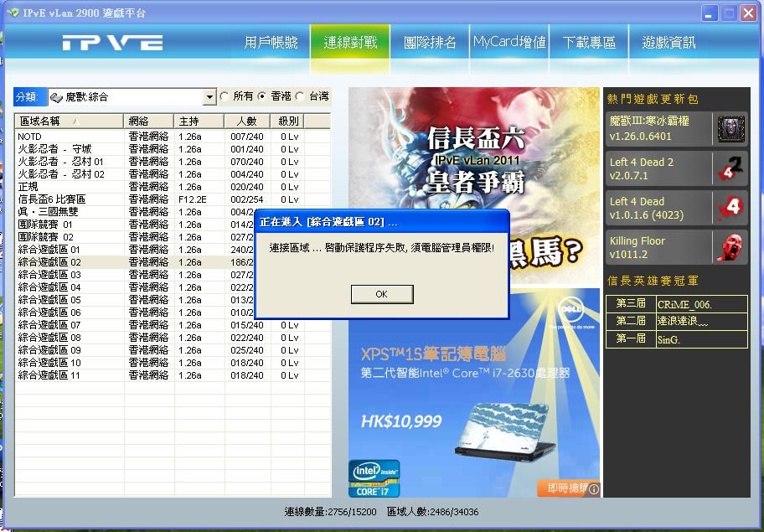The width and height of the screenshot is (764, 532).
Task: Click the 連線數量 status text
Action: (x=330, y=512)
